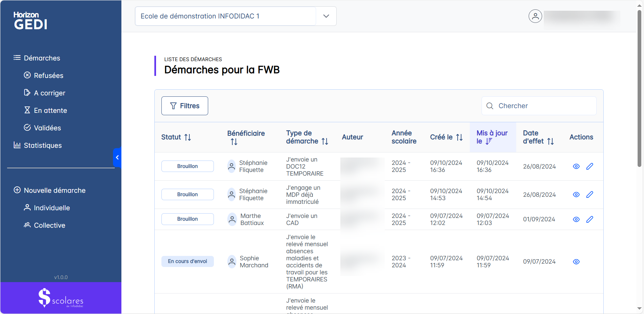
Task: View the DOC12 TEMPORAIRE démarche with eye icon
Action: coord(576,167)
